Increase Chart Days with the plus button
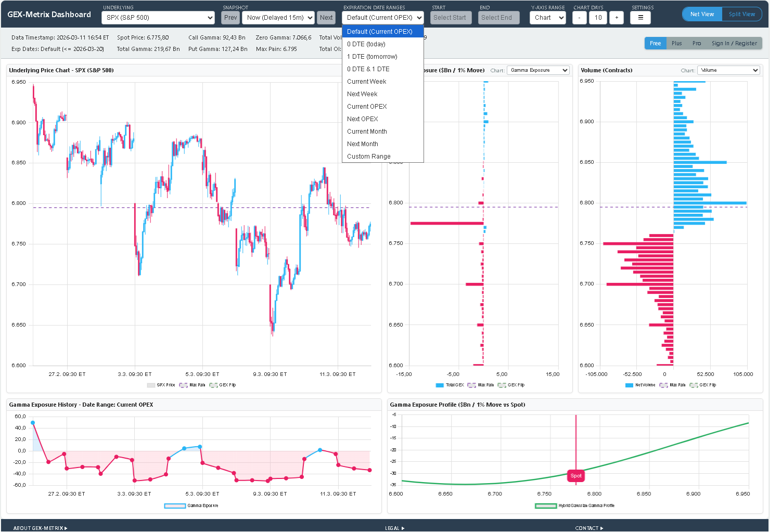770x532 pixels. click(x=616, y=17)
